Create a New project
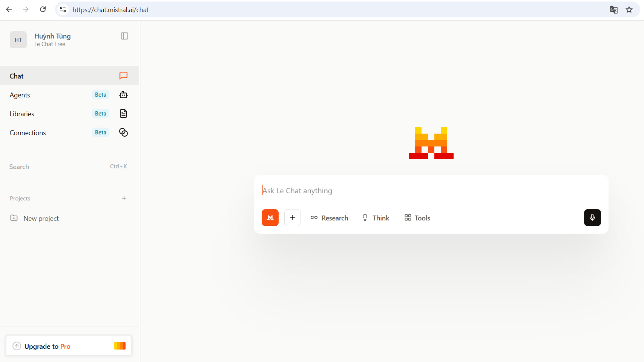This screenshot has height=362, width=644. click(x=41, y=219)
